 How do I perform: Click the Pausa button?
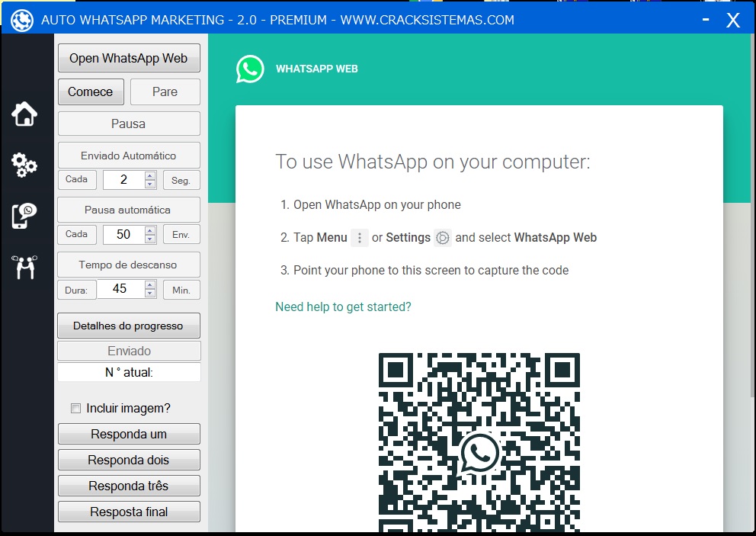[129, 124]
